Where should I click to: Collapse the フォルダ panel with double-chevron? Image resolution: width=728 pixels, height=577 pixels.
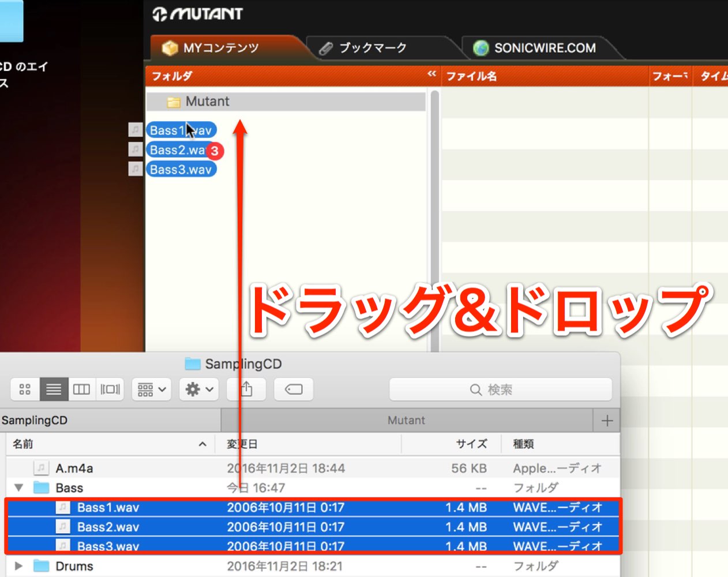coord(431,74)
